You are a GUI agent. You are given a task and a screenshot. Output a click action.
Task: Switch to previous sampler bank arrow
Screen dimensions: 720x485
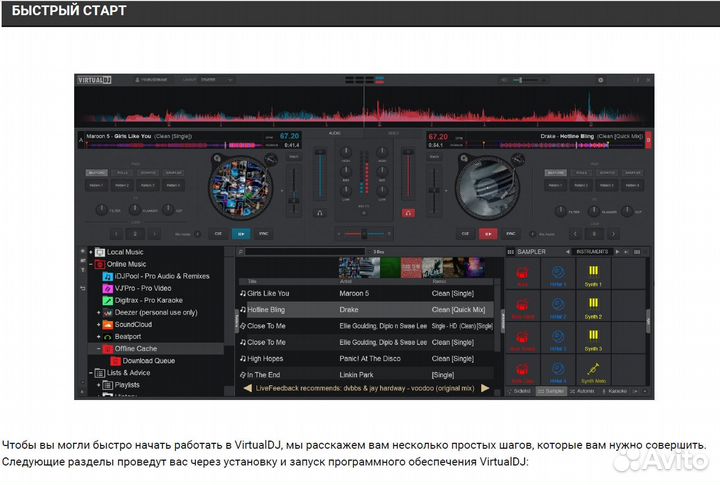(x=568, y=252)
